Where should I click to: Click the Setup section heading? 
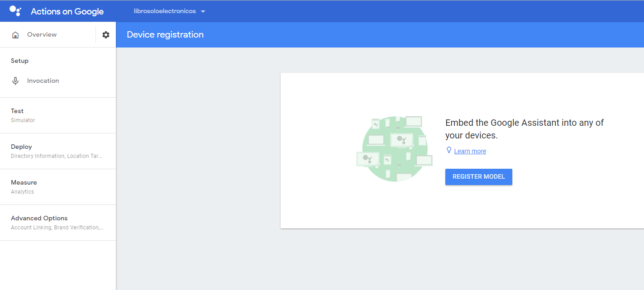19,61
